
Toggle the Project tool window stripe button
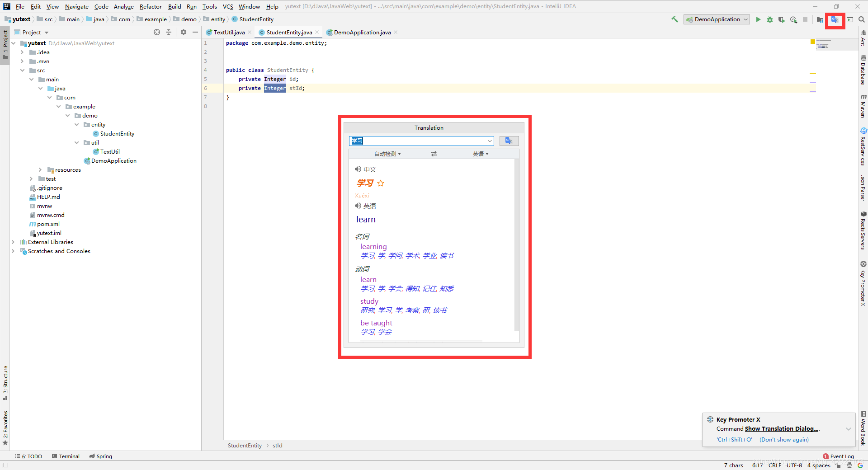pyautogui.click(x=5, y=45)
